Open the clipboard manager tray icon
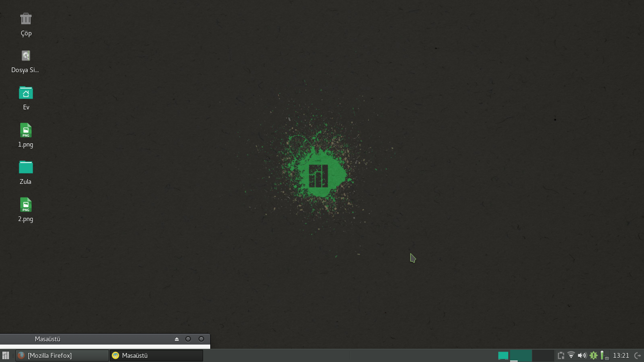 click(x=561, y=356)
